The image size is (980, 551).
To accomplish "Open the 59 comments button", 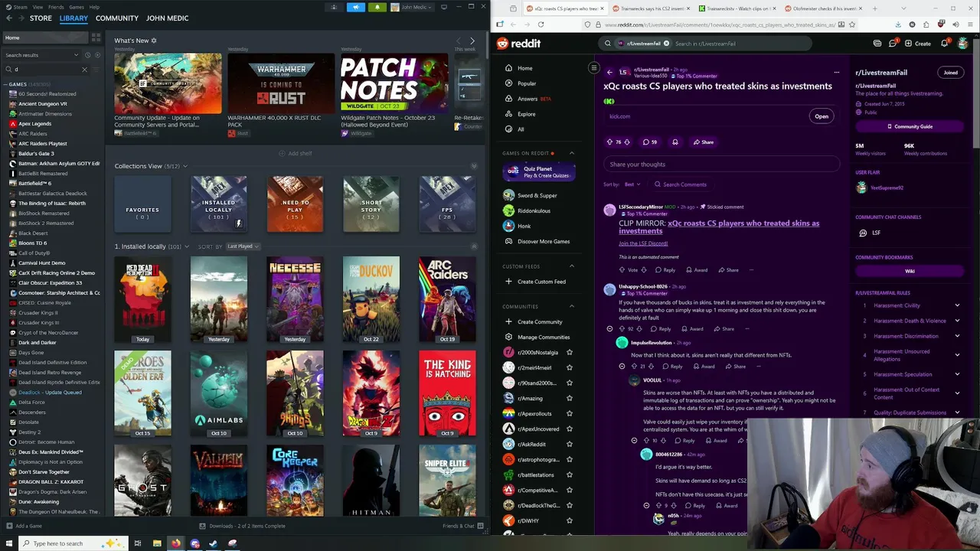I will click(650, 142).
